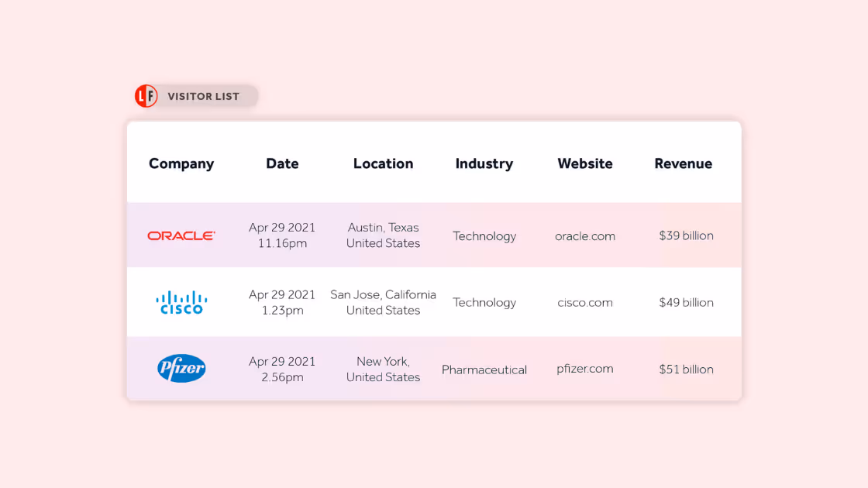Click the Cisco company logo
868x488 pixels.
(181, 302)
